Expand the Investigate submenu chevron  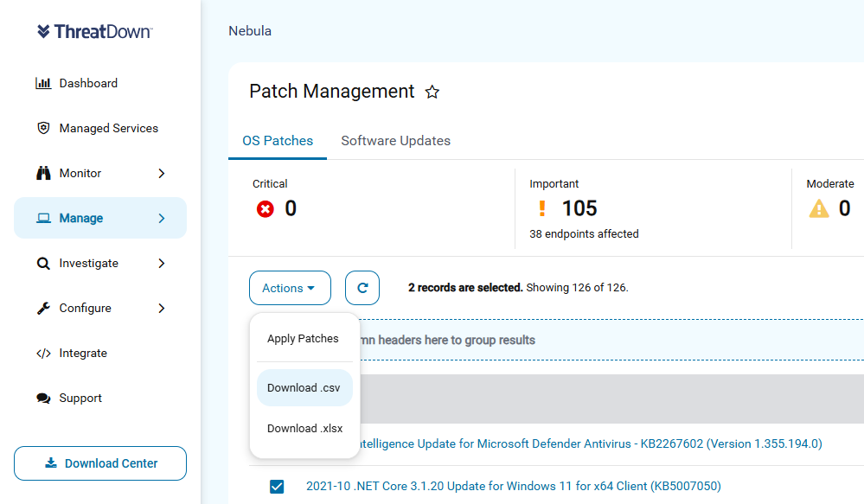pyautogui.click(x=162, y=264)
